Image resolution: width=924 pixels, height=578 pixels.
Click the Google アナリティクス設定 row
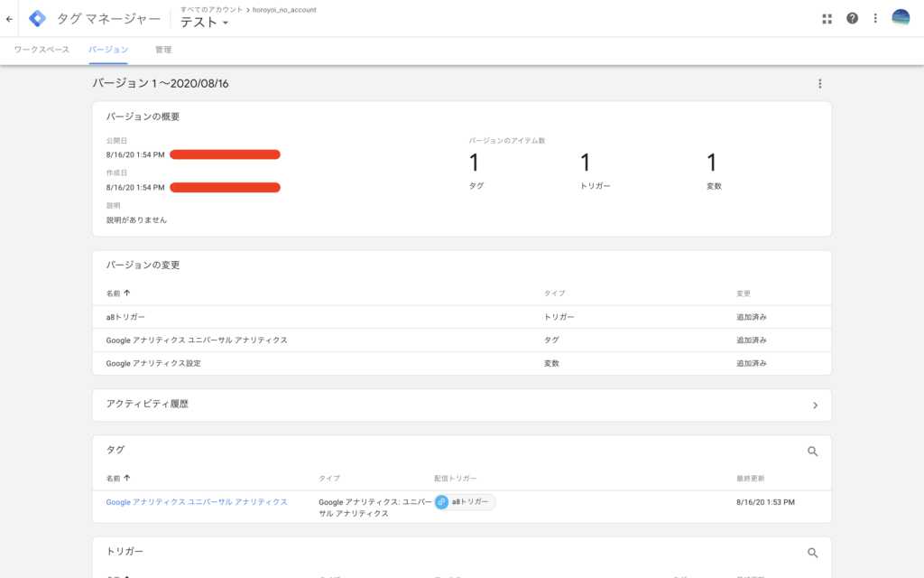tap(462, 363)
